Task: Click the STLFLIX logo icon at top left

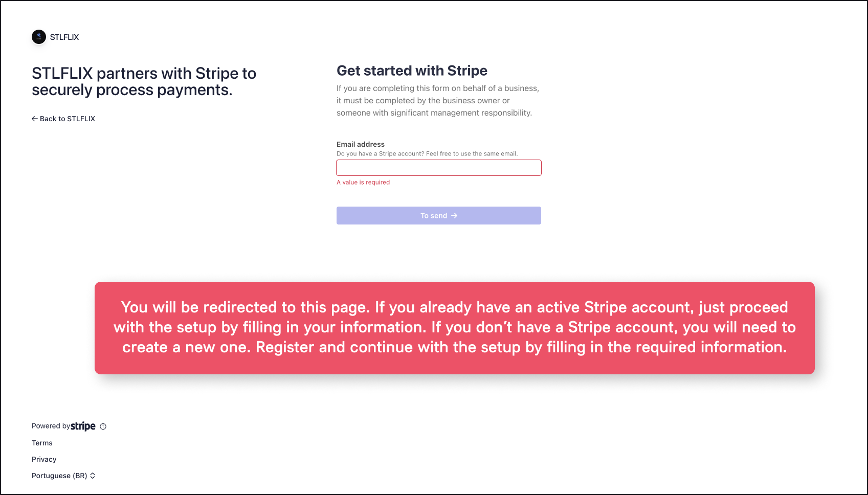Action: click(x=38, y=37)
